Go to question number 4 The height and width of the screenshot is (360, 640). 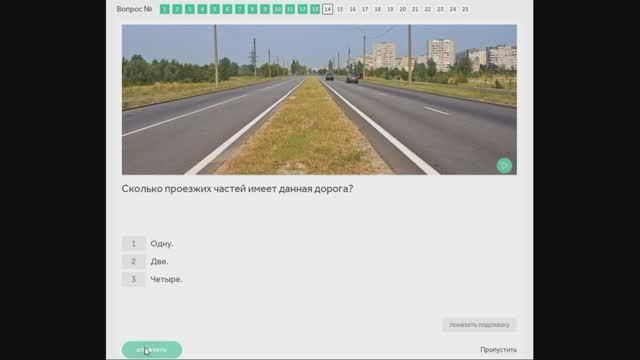[202, 9]
